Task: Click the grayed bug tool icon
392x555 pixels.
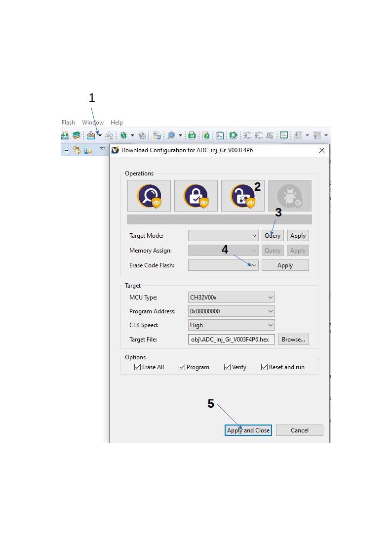Action: (142, 135)
